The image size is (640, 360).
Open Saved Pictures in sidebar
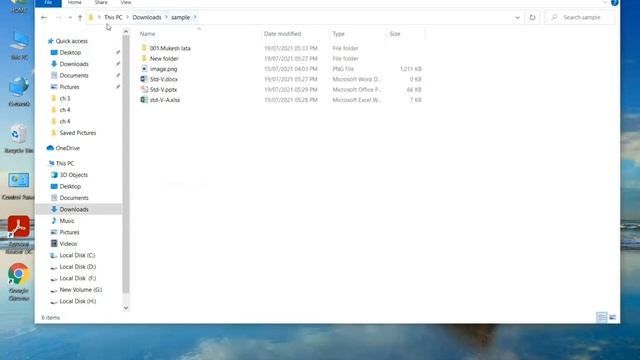(78, 133)
